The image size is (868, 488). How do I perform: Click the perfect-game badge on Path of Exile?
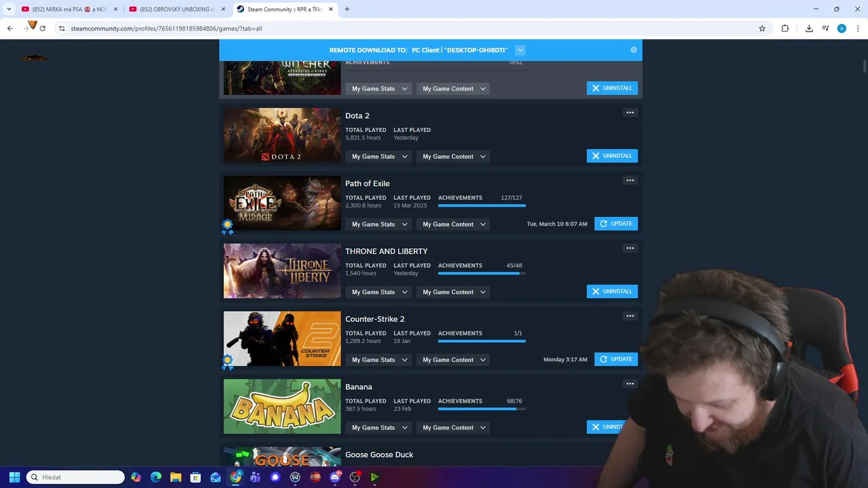pos(227,226)
